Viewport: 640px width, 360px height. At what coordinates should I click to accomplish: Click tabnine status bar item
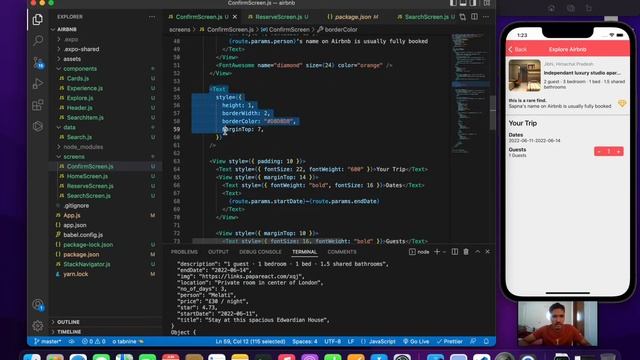128,341
